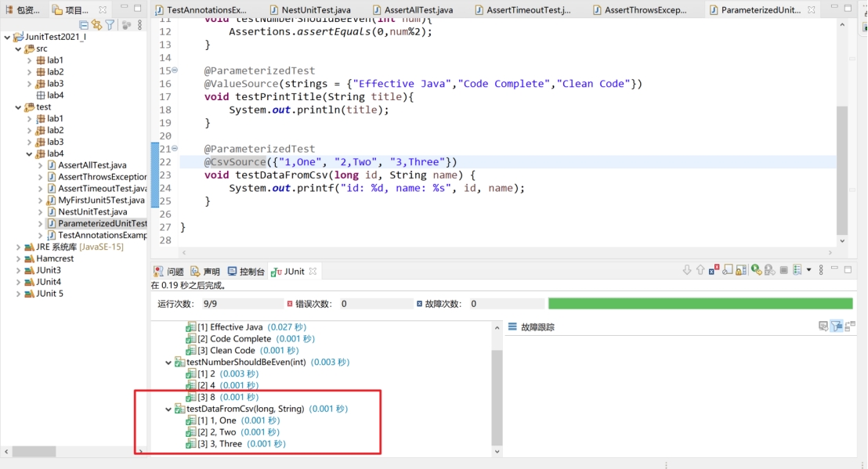Viewport: 868px width, 469px height.
Task: Toggle scroll lock in the JUnit view
Action: click(x=742, y=269)
